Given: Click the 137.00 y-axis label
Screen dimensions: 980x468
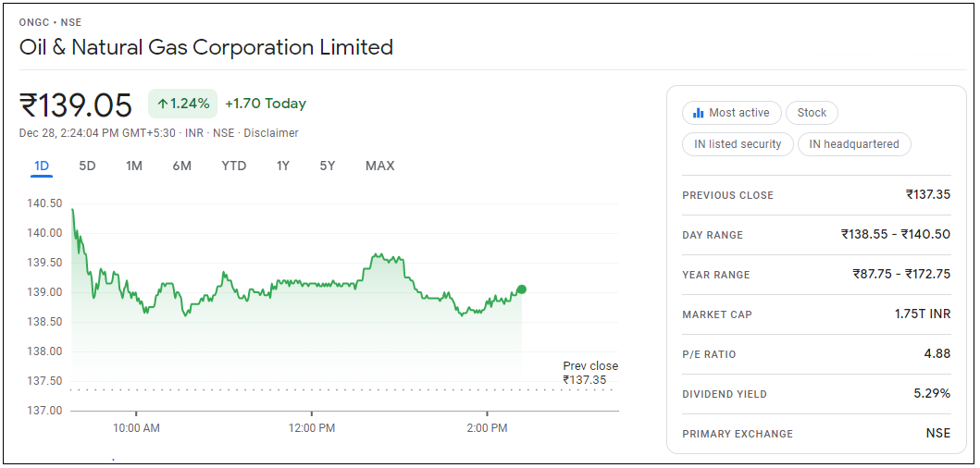Looking at the screenshot, I should coord(44,412).
